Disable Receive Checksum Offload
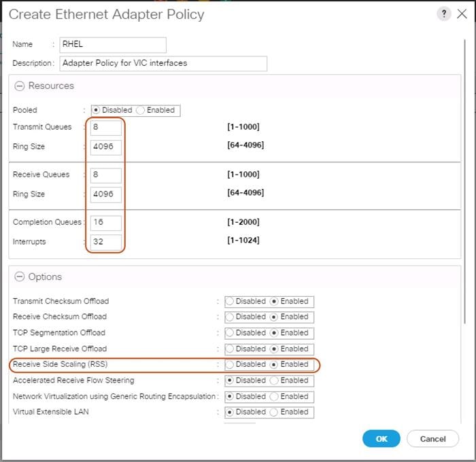476x462 pixels. coord(230,317)
